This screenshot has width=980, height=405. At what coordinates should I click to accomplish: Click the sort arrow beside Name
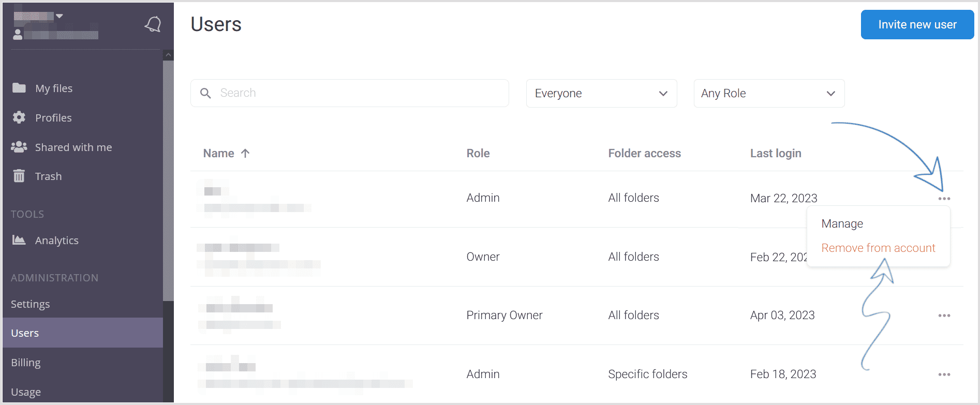coord(245,153)
